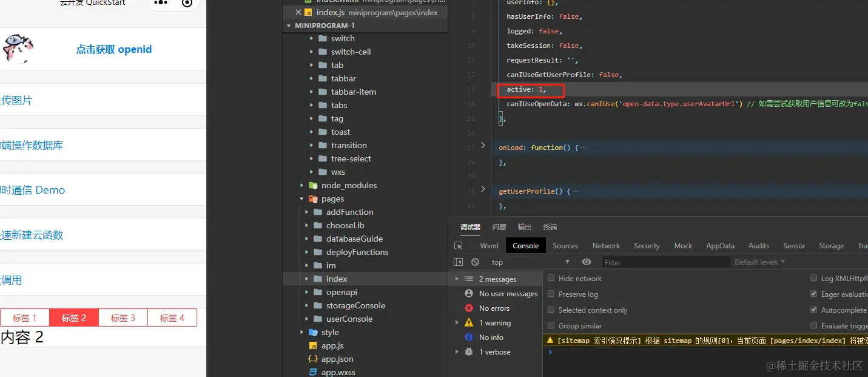The width and height of the screenshot is (868, 377).
Task: Tick the Group similar checkbox
Action: pyautogui.click(x=551, y=325)
